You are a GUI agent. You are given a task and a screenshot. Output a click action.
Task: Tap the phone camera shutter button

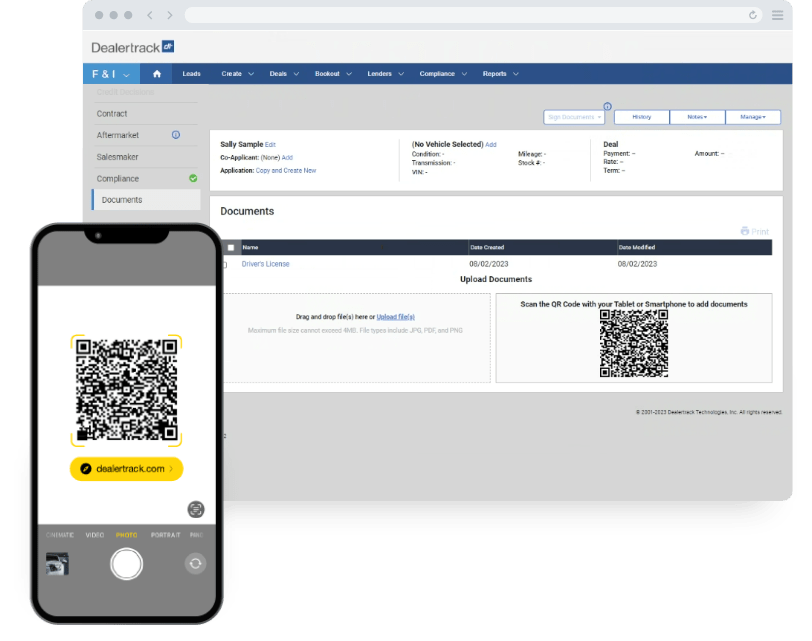point(126,564)
